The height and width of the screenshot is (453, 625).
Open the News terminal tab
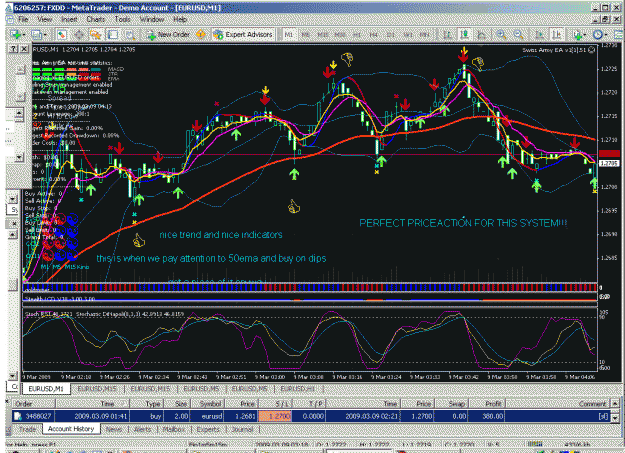point(114,429)
